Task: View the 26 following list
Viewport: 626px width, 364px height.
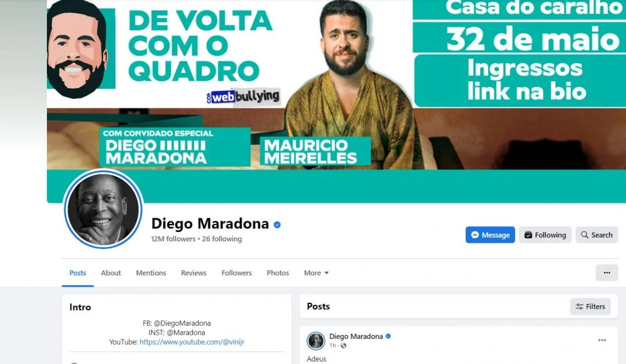Action: 222,239
